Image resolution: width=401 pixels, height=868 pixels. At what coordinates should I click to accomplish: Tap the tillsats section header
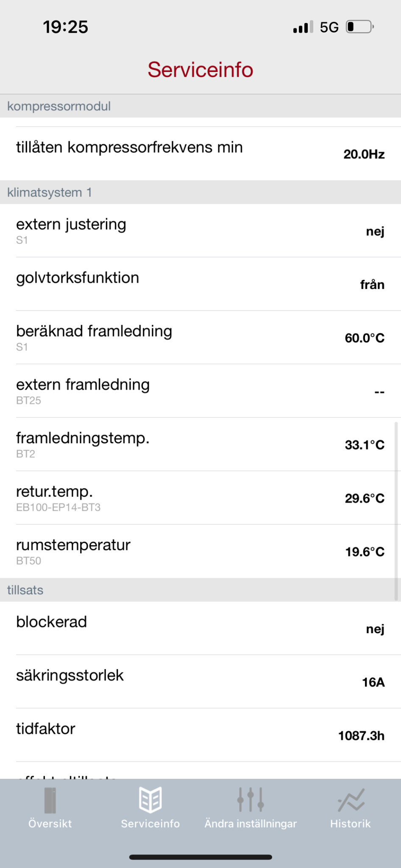200,590
